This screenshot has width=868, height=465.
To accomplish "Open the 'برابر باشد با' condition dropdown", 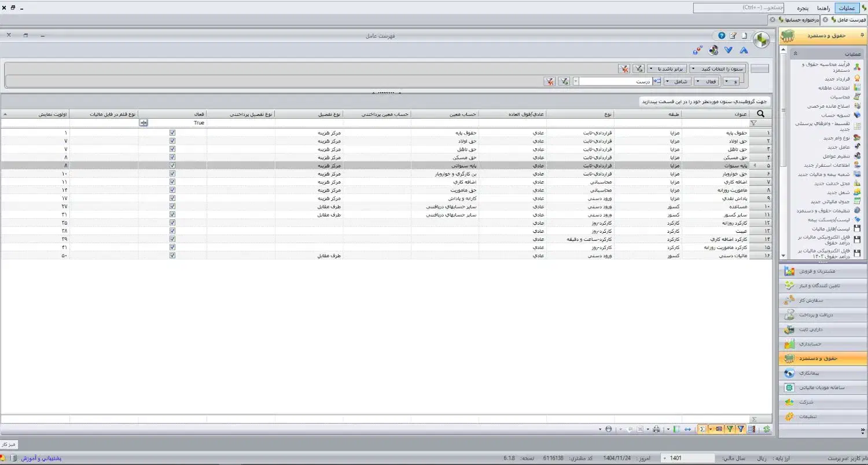I will point(667,68).
